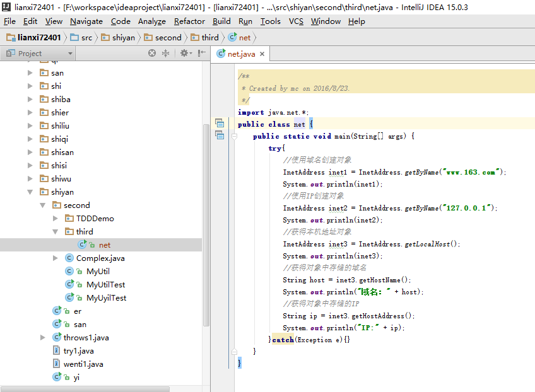Hide the Project tool window
535x392 pixels.
pyautogui.click(x=202, y=53)
